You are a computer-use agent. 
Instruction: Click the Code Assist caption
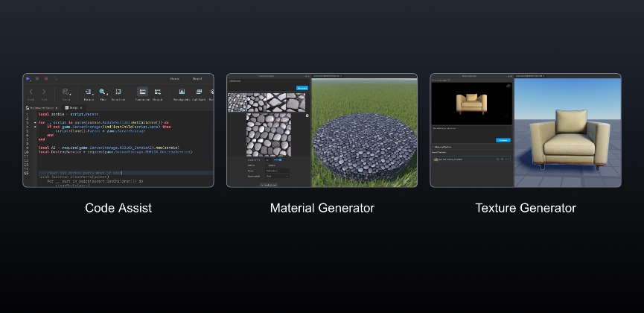click(x=118, y=208)
